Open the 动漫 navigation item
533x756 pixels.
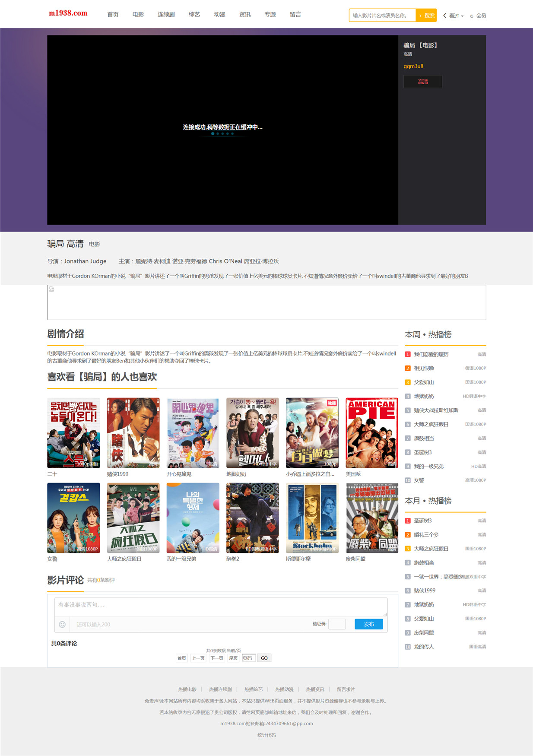point(219,14)
